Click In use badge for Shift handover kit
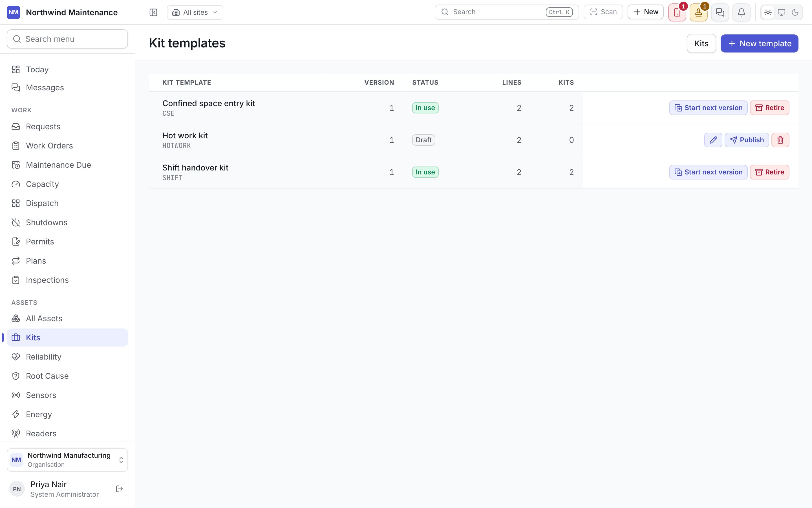Image resolution: width=812 pixels, height=508 pixels. 425,172
